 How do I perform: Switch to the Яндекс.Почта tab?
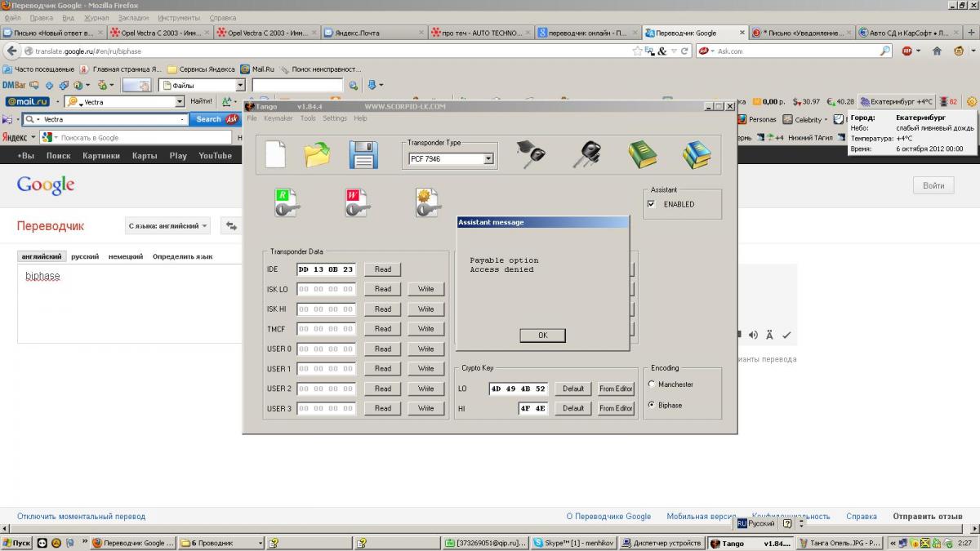click(x=373, y=33)
